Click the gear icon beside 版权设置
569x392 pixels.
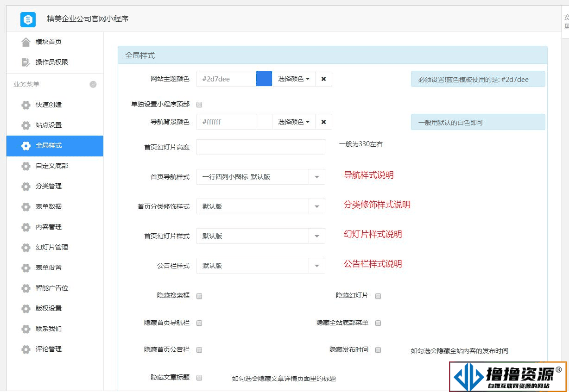(26, 308)
